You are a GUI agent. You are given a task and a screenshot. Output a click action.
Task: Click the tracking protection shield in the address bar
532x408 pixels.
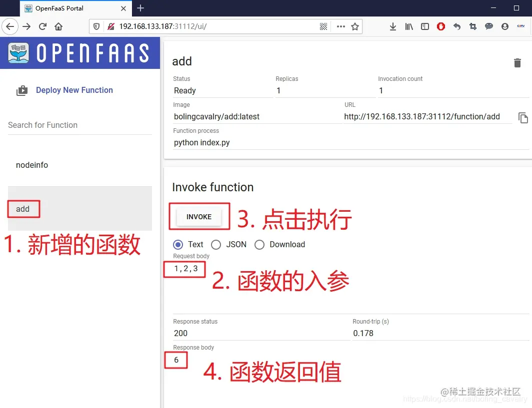pos(95,26)
